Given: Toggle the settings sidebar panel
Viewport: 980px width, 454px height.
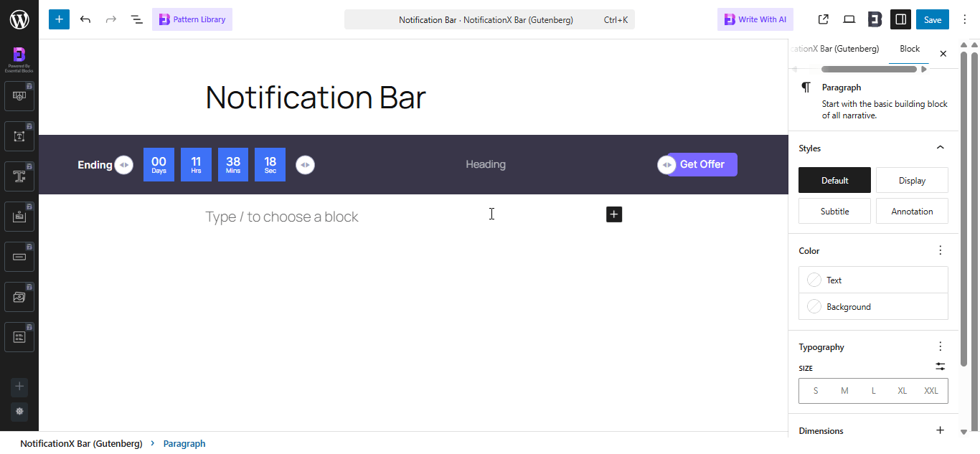Looking at the screenshot, I should click(900, 19).
